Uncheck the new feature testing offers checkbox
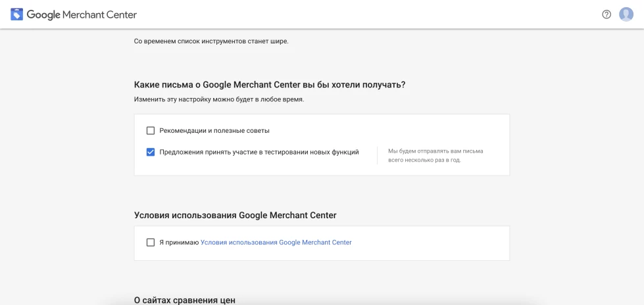 151,152
